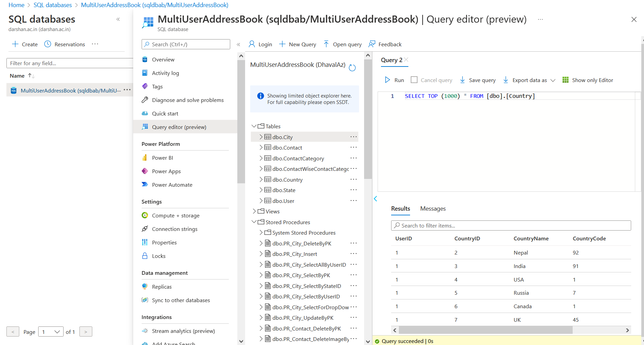The width and height of the screenshot is (644, 345).
Task: Open Reservations
Action: (65, 44)
